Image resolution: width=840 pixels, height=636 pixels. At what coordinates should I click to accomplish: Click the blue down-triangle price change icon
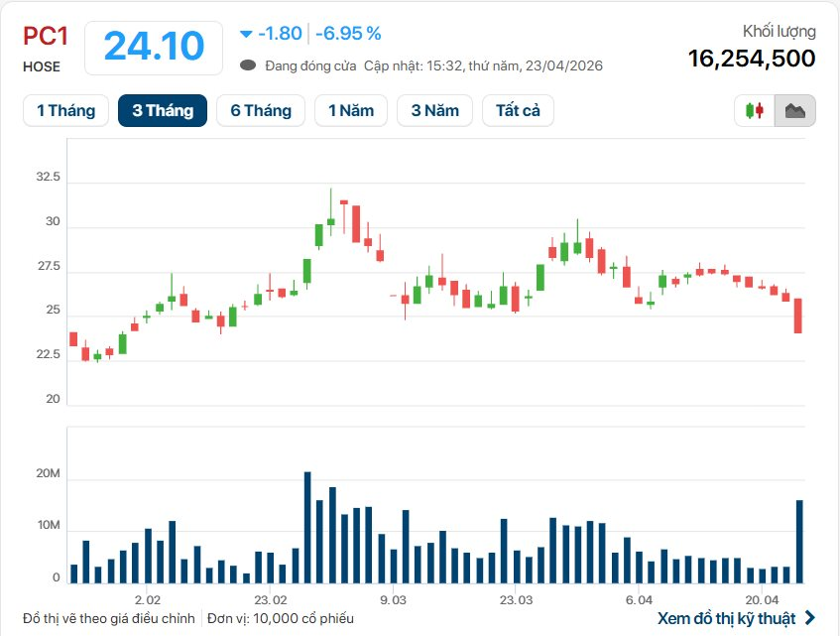[246, 34]
